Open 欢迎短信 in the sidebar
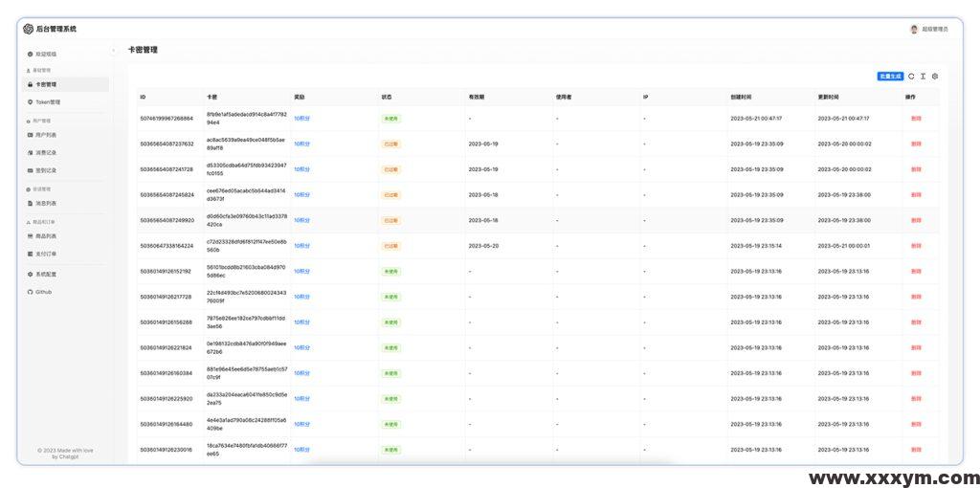The height and width of the screenshot is (488, 980). pyautogui.click(x=46, y=54)
